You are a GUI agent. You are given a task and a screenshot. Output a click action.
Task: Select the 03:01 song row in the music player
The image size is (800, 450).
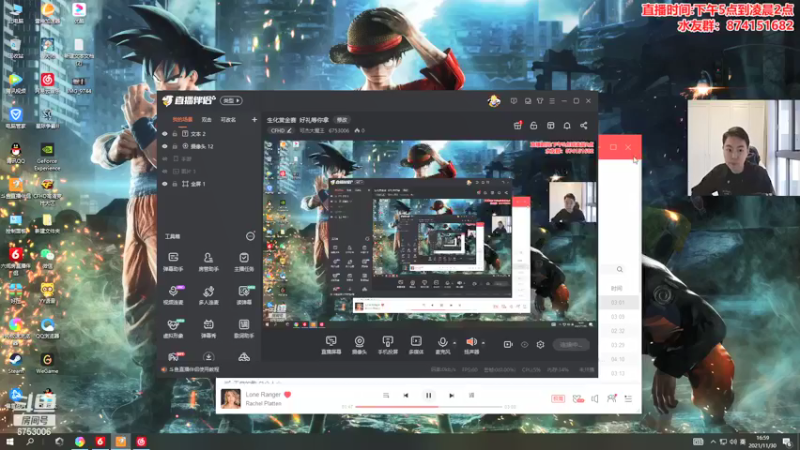click(619, 303)
